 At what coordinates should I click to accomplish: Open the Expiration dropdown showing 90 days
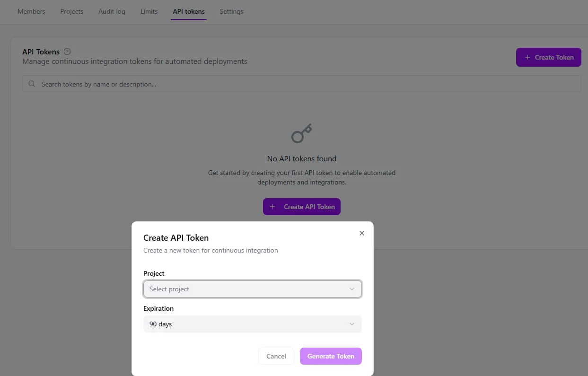pyautogui.click(x=252, y=324)
